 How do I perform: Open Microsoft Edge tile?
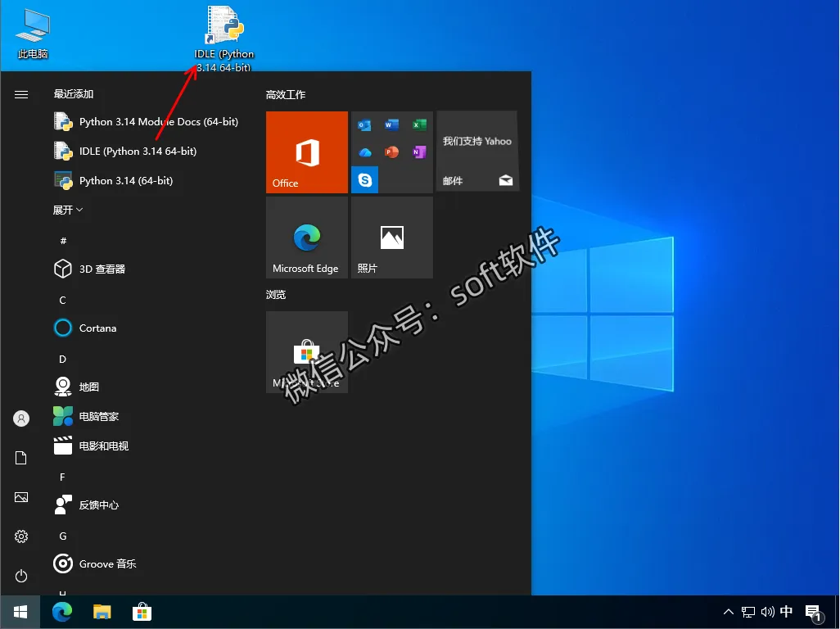point(307,238)
